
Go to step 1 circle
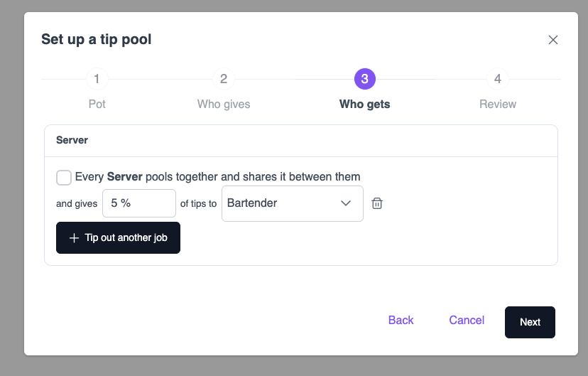(x=97, y=79)
